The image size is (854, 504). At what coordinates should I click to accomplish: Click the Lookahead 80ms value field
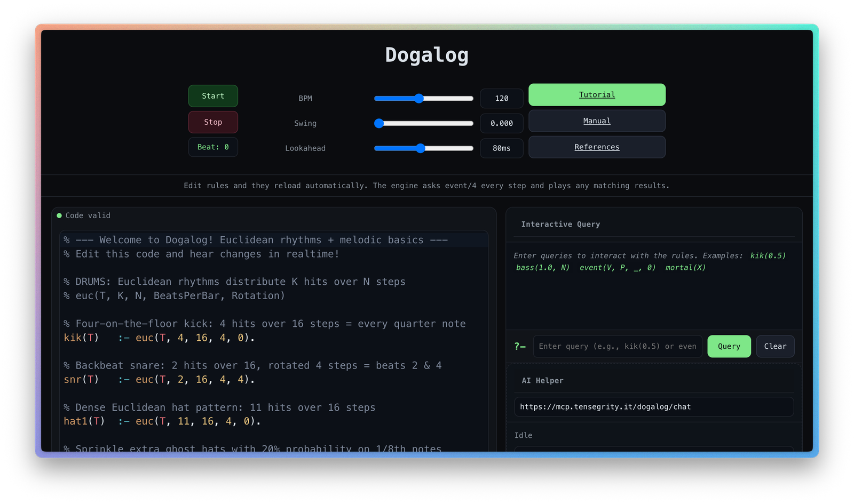tap(501, 148)
